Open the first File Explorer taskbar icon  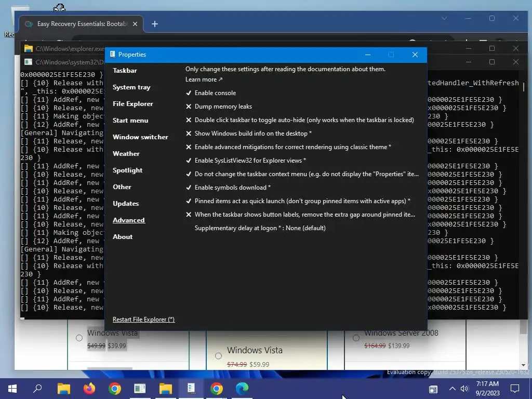pyautogui.click(x=63, y=389)
